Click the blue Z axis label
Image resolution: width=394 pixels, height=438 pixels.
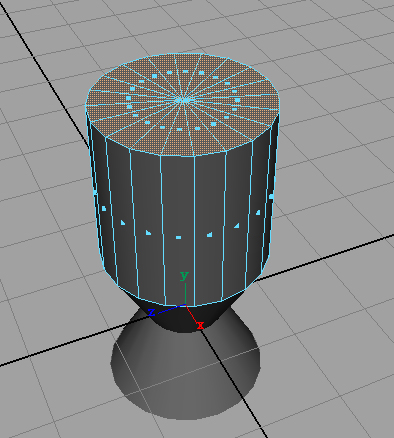click(151, 312)
